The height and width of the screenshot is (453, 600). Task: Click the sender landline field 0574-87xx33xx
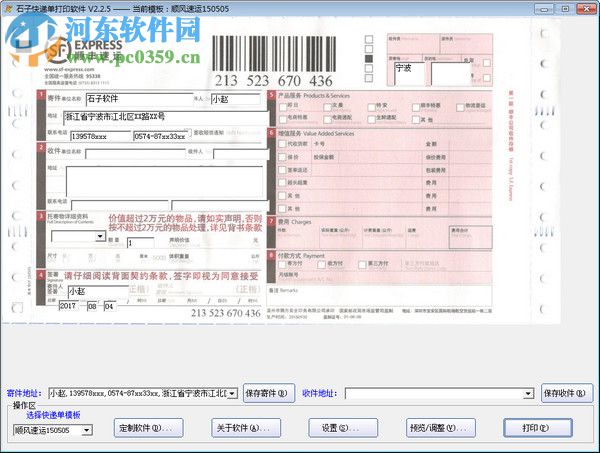click(x=161, y=136)
